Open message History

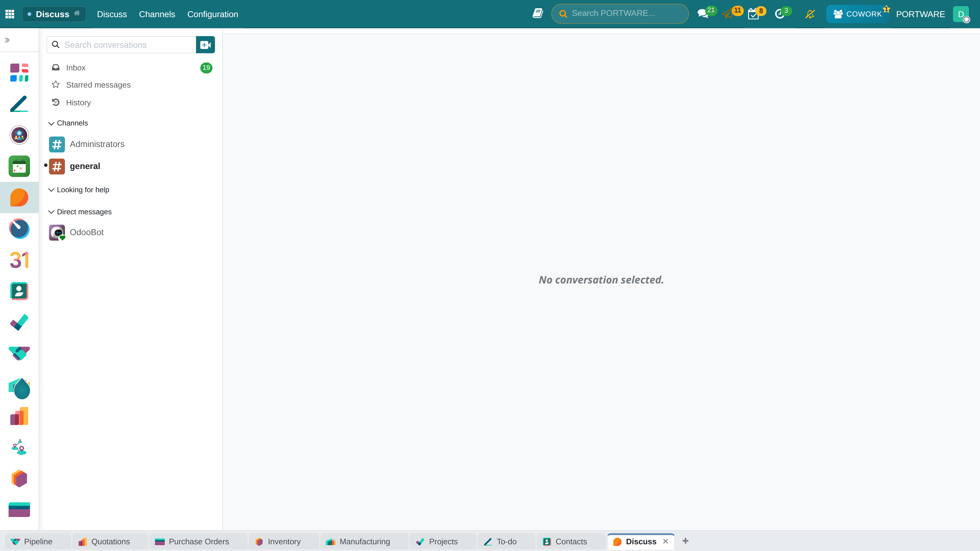pos(131,103)
